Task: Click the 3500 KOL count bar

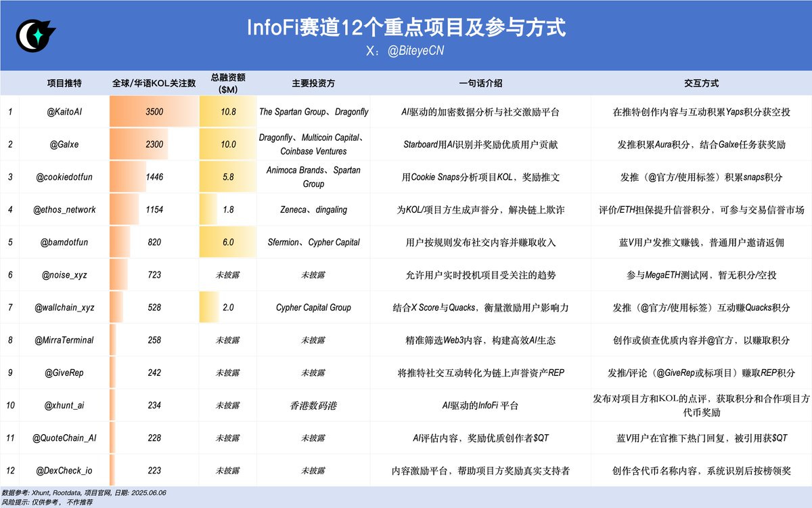Action: coord(154,112)
